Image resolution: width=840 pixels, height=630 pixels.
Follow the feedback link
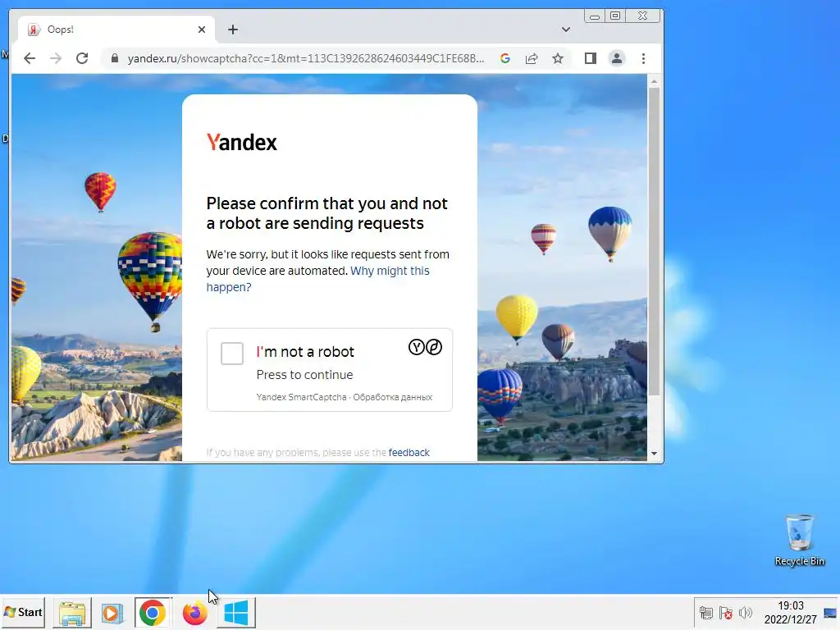pyautogui.click(x=409, y=453)
